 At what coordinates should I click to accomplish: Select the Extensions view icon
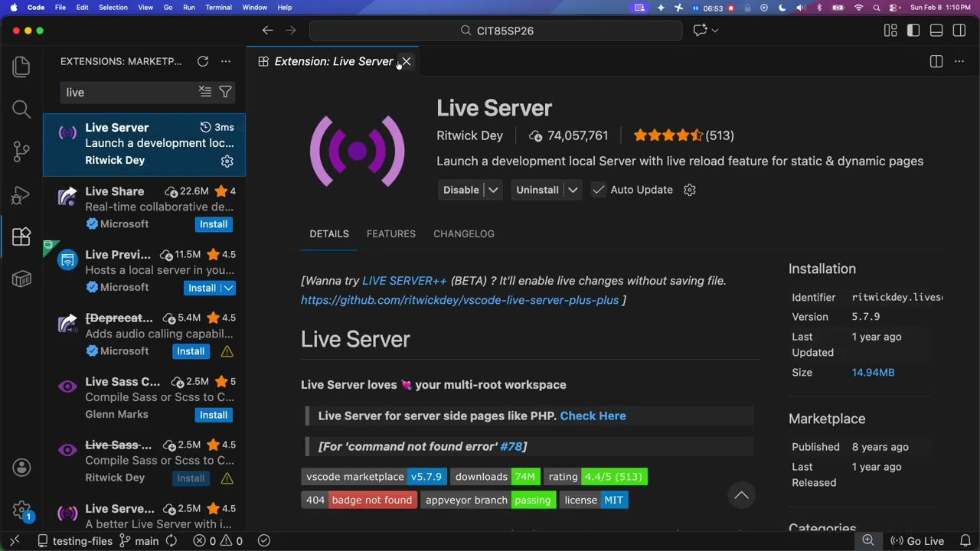(21, 236)
